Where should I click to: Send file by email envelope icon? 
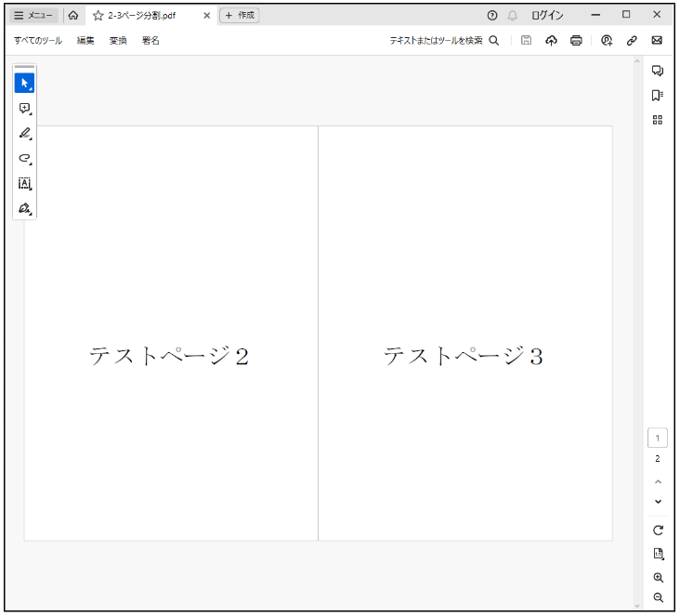tap(657, 40)
